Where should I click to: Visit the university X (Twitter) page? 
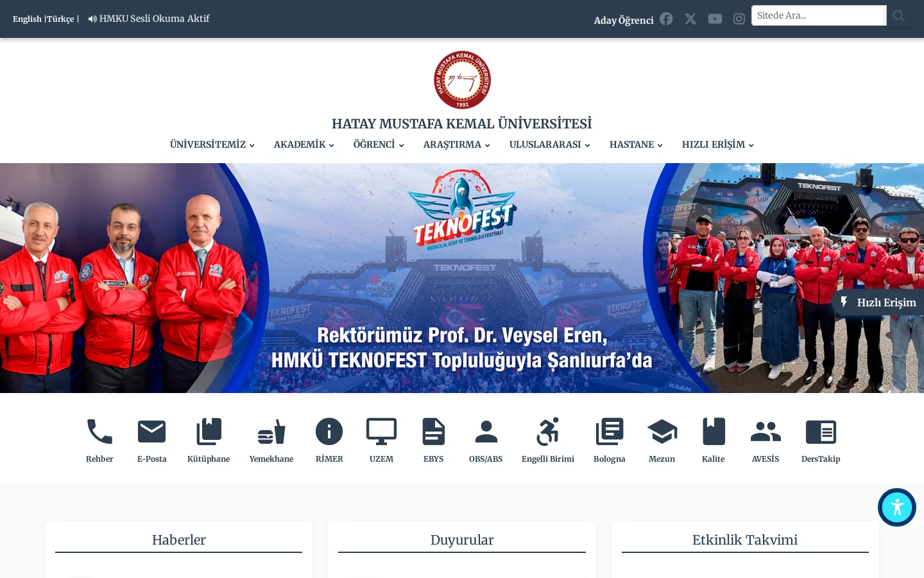(x=690, y=19)
